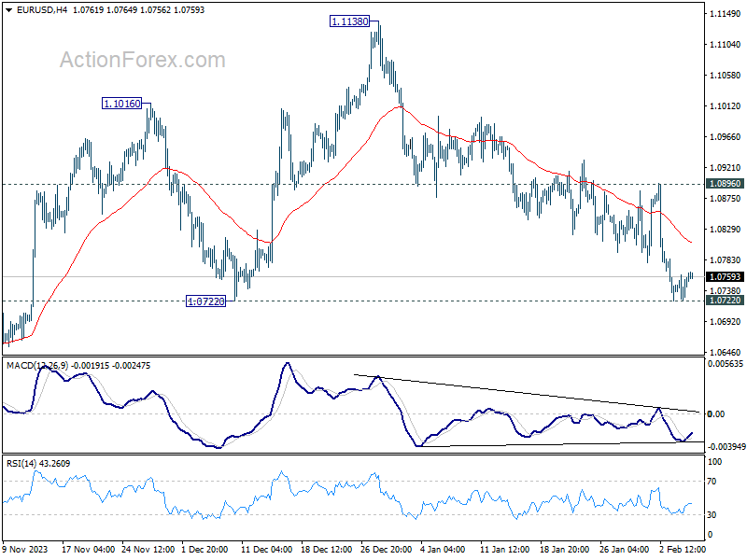Image resolution: width=747 pixels, height=560 pixels.
Task: Click the 1 Dec 20:00 date label
Action: (x=205, y=549)
